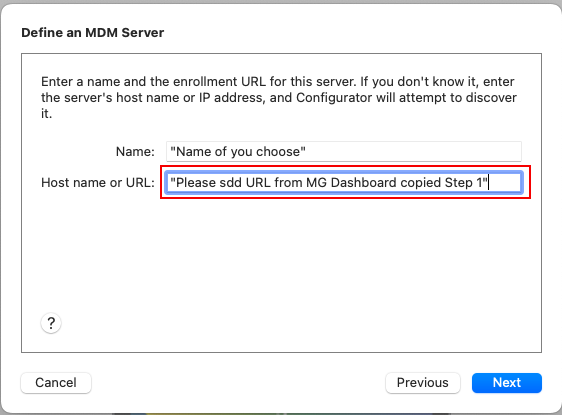The image size is (562, 415).
Task: Cancel the MDM server setup
Action: click(x=56, y=383)
